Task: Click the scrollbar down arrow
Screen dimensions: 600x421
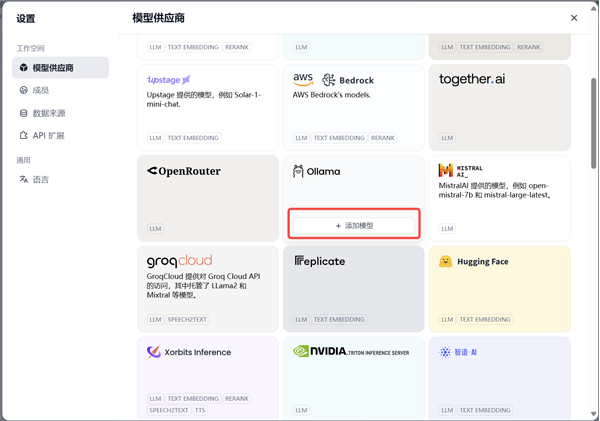Action: click(x=593, y=414)
